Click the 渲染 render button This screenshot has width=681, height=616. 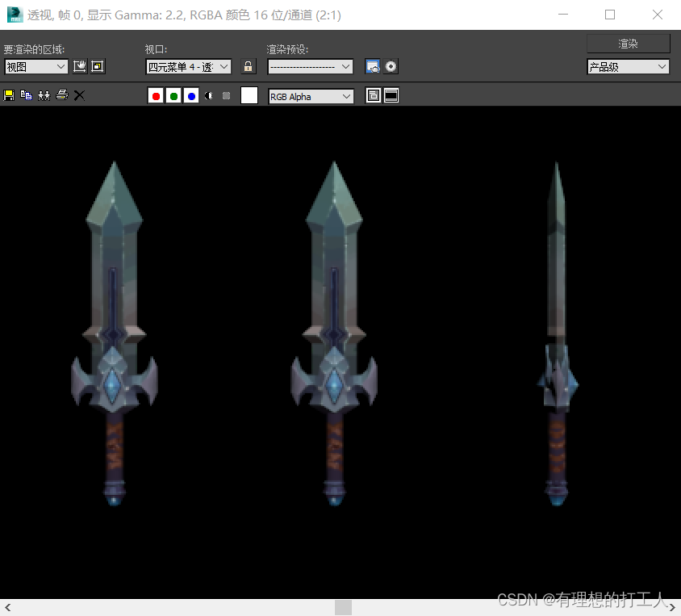click(628, 44)
